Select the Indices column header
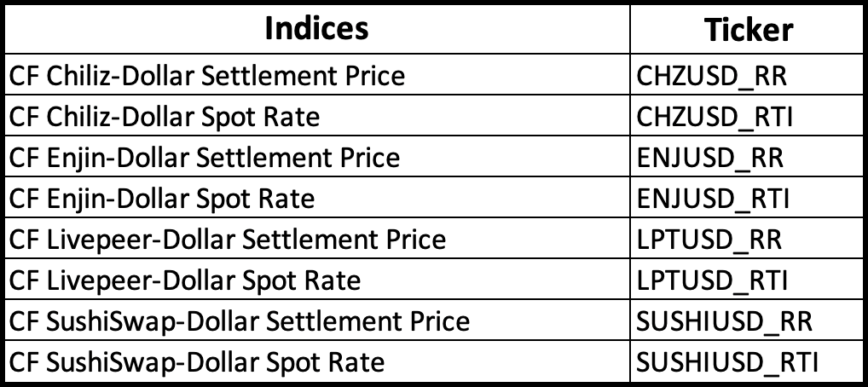The width and height of the screenshot is (868, 387). pyautogui.click(x=317, y=29)
